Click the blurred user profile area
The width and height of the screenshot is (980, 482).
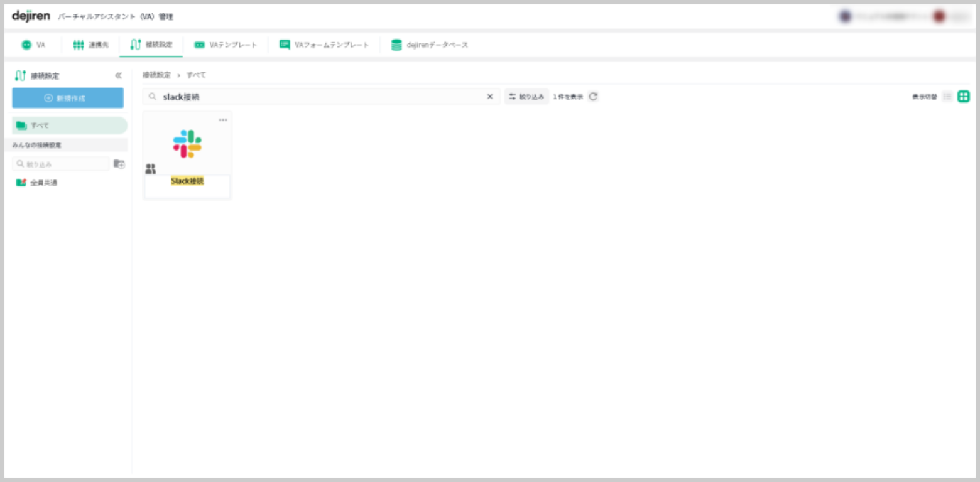tap(905, 17)
